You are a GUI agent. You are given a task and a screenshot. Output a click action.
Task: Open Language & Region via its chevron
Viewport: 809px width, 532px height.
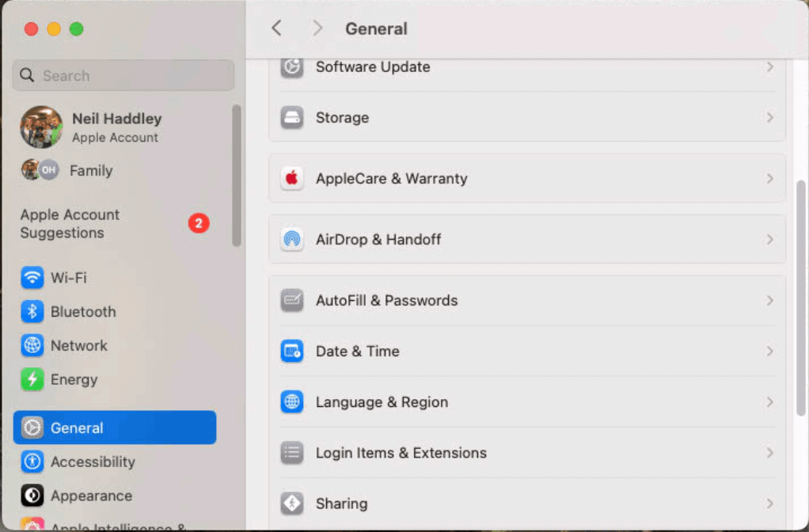(769, 402)
